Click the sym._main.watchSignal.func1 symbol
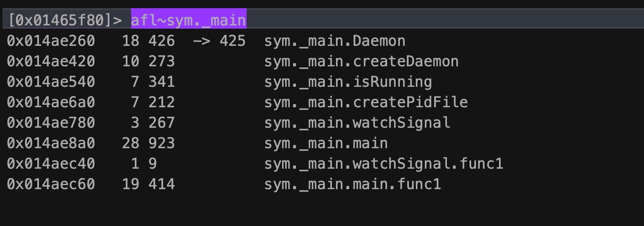644x226 pixels. pyautogui.click(x=383, y=164)
